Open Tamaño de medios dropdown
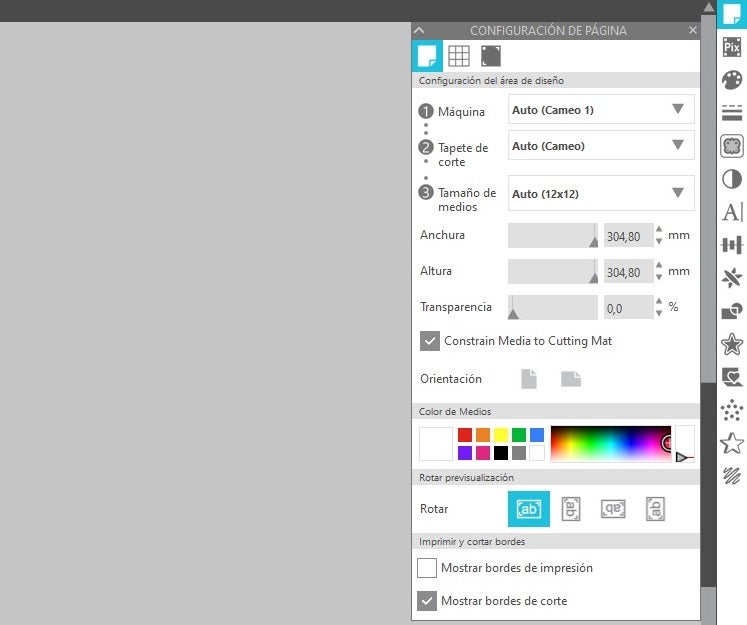Image resolution: width=747 pixels, height=625 pixels. (x=600, y=194)
